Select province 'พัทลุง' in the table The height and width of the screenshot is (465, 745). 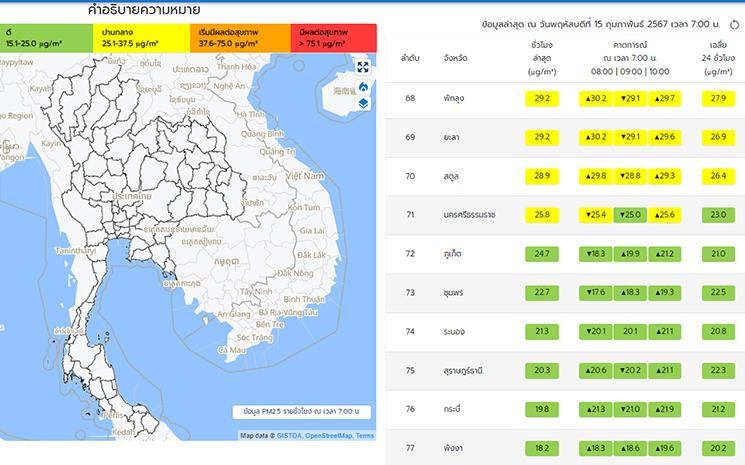[x=454, y=99]
